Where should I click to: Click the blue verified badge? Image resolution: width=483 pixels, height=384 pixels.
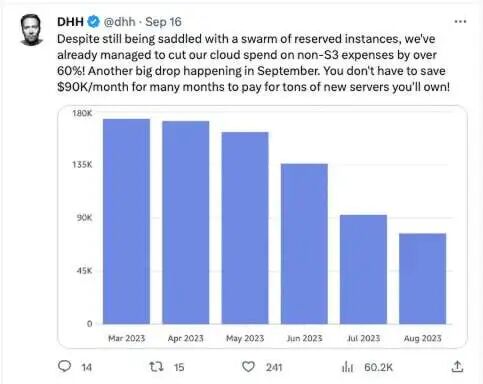tap(93, 22)
